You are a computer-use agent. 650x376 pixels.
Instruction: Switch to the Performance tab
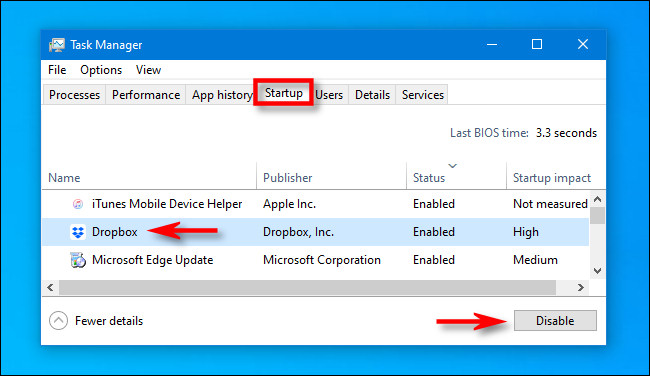146,95
